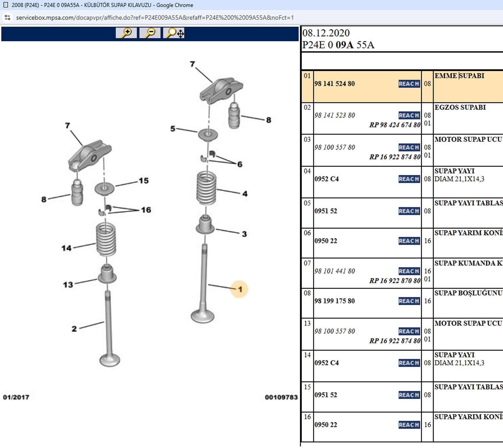The height and width of the screenshot is (448, 503).
Task: Click REACH badge for part 98 199 175 80
Action: [x=409, y=301]
